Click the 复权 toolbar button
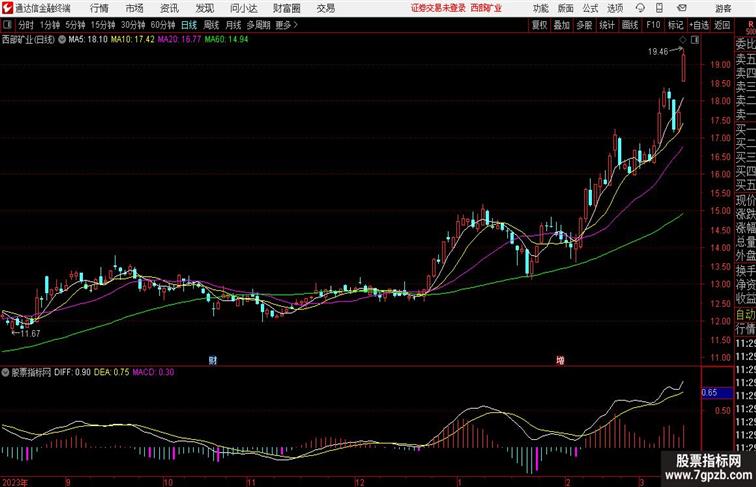Screen dimensions: 756x487 (539, 25)
